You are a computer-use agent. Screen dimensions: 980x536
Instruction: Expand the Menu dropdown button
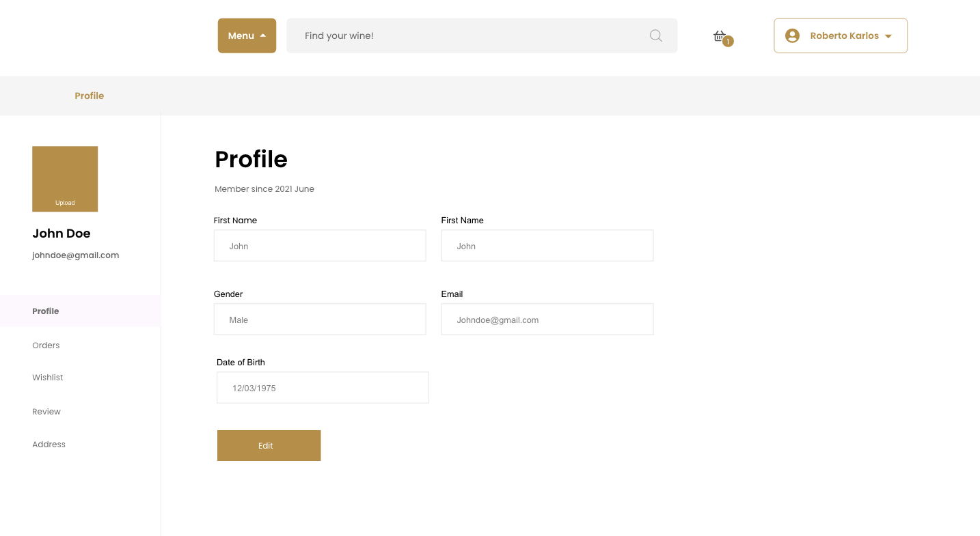coord(247,36)
